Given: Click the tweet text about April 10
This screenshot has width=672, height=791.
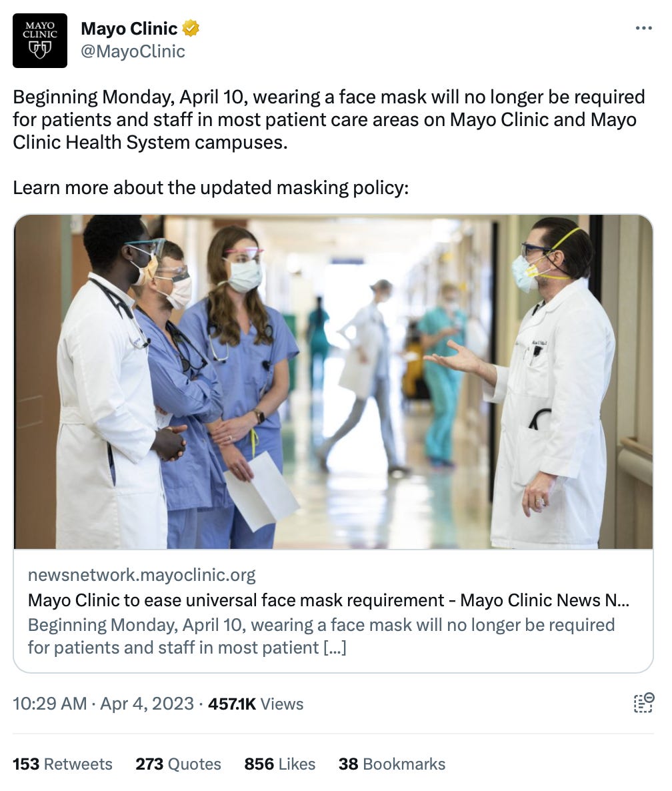Looking at the screenshot, I should 329,119.
